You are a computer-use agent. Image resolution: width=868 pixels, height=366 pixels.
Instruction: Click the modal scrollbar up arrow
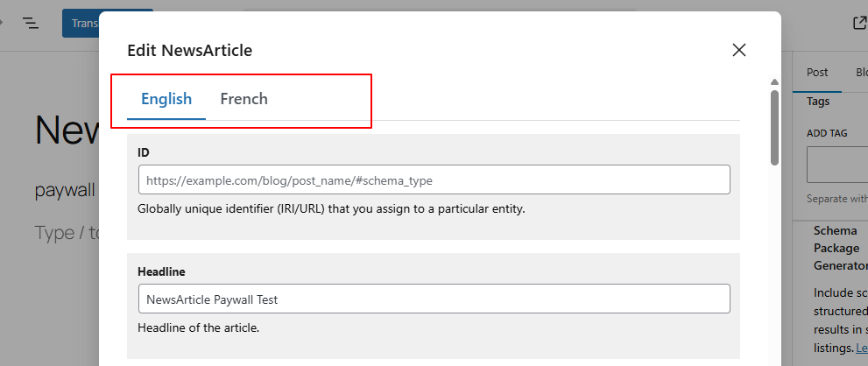(774, 82)
